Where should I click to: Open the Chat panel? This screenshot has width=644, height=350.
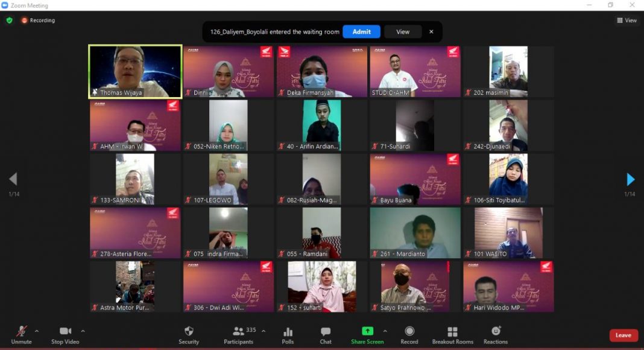click(x=326, y=331)
